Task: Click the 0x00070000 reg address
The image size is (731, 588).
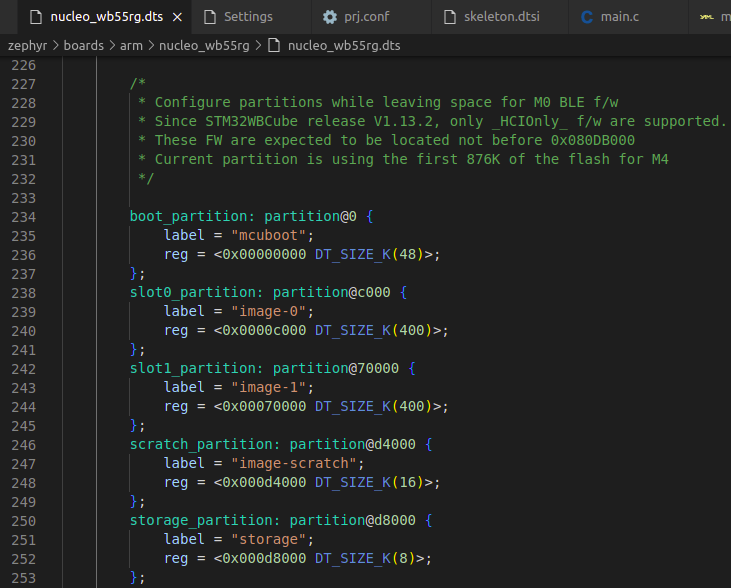Action: click(x=264, y=407)
